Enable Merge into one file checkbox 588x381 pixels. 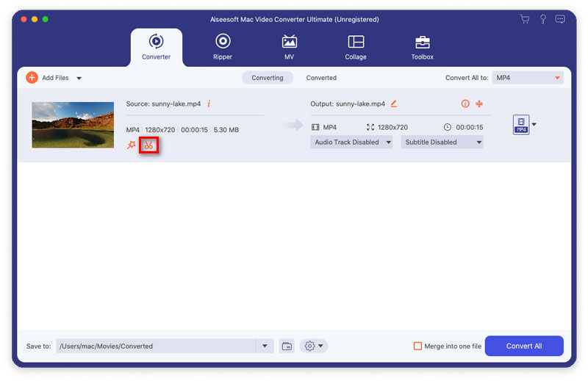click(417, 346)
